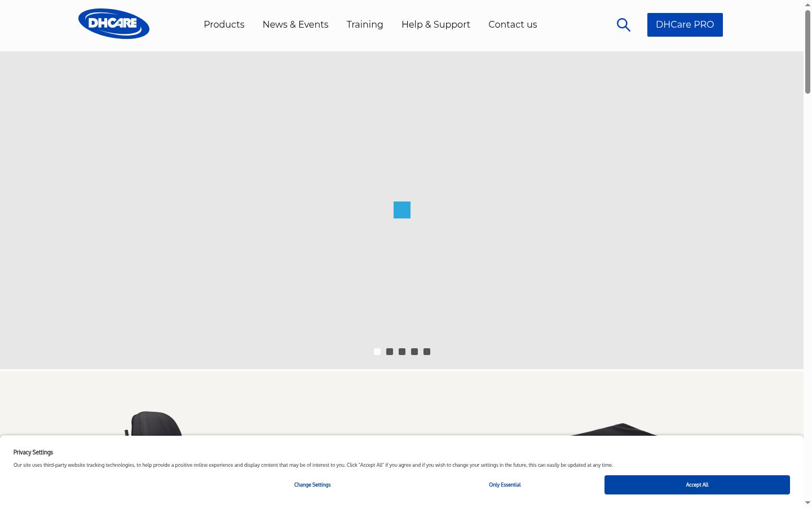This screenshot has width=812, height=508.
Task: Open the Products menu
Action: pyautogui.click(x=224, y=24)
